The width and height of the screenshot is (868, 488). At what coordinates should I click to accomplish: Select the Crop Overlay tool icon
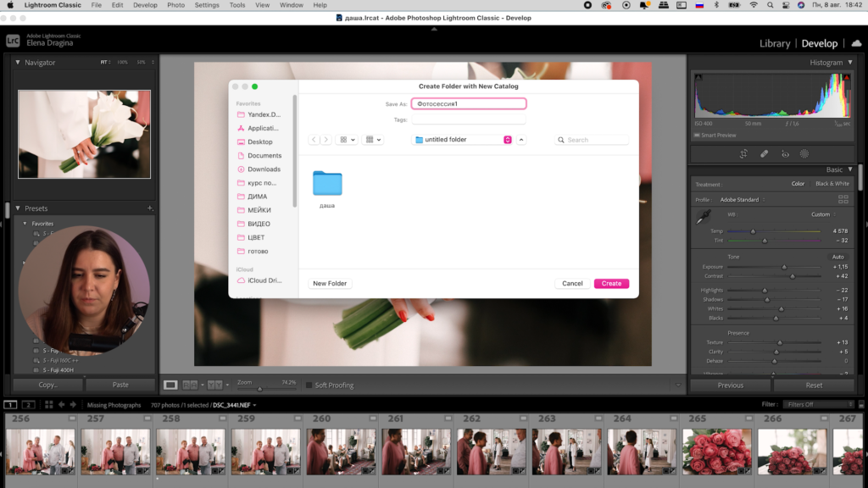(x=743, y=154)
